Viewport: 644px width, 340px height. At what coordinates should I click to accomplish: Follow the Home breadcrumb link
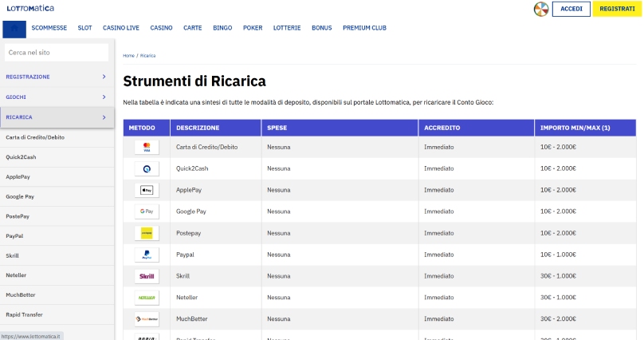tap(128, 56)
